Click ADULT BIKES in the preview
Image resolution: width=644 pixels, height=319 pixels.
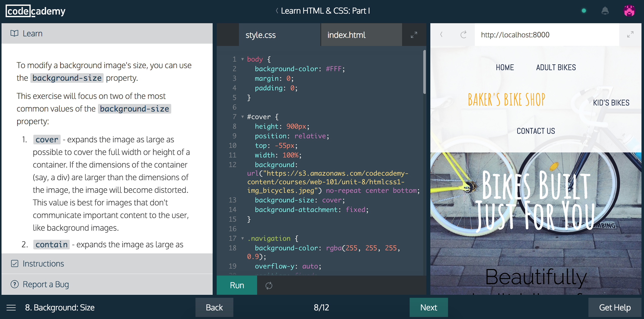point(556,67)
